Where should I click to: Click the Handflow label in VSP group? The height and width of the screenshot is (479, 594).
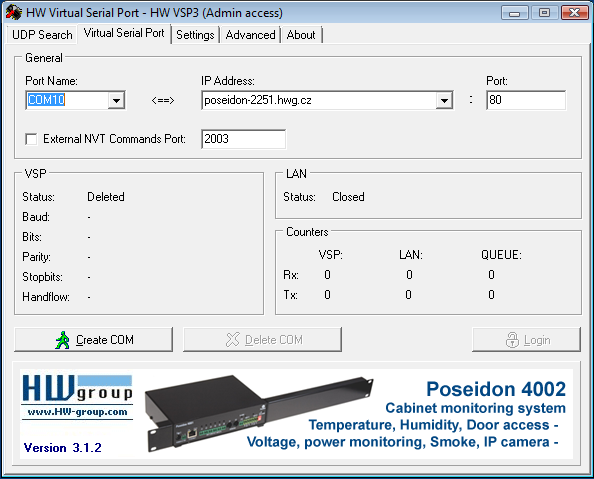[46, 297]
